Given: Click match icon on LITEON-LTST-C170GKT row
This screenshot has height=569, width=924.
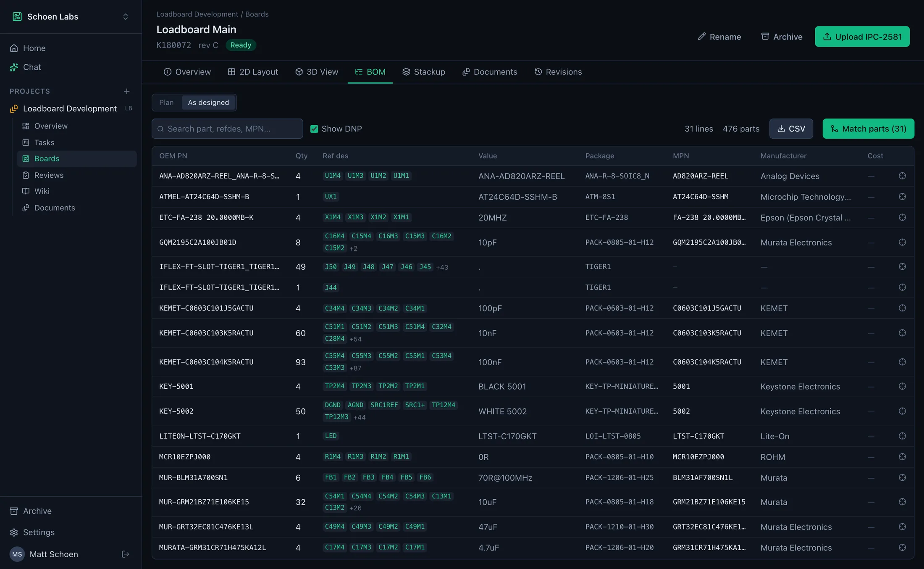Looking at the screenshot, I should pyautogui.click(x=902, y=436).
